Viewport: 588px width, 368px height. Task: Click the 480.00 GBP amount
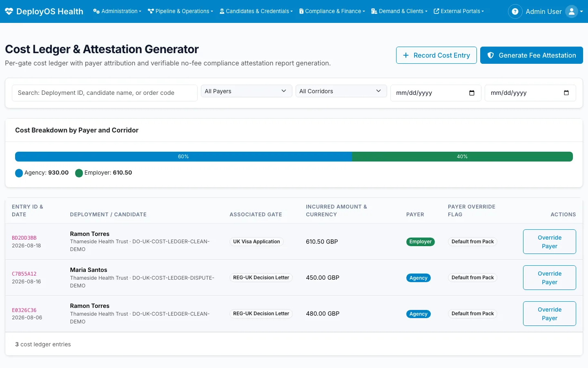(323, 314)
